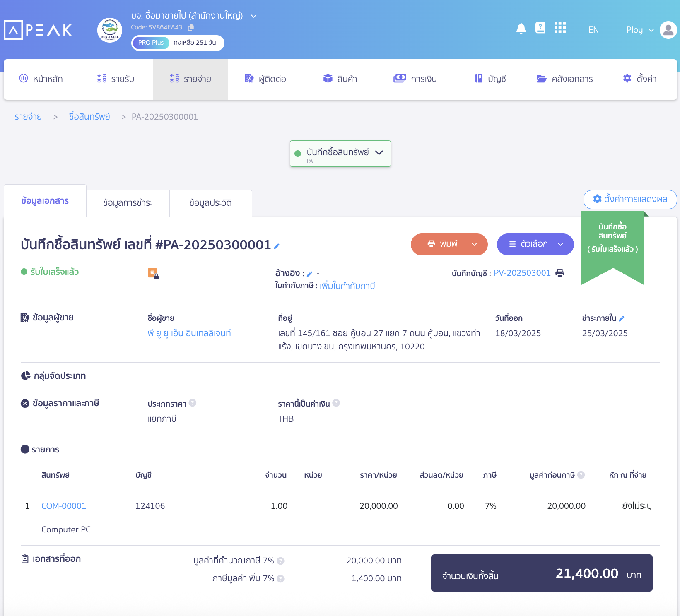Image resolution: width=680 pixels, height=616 pixels.
Task: Click help icon next to ประเภทราคา
Action: coord(193,403)
